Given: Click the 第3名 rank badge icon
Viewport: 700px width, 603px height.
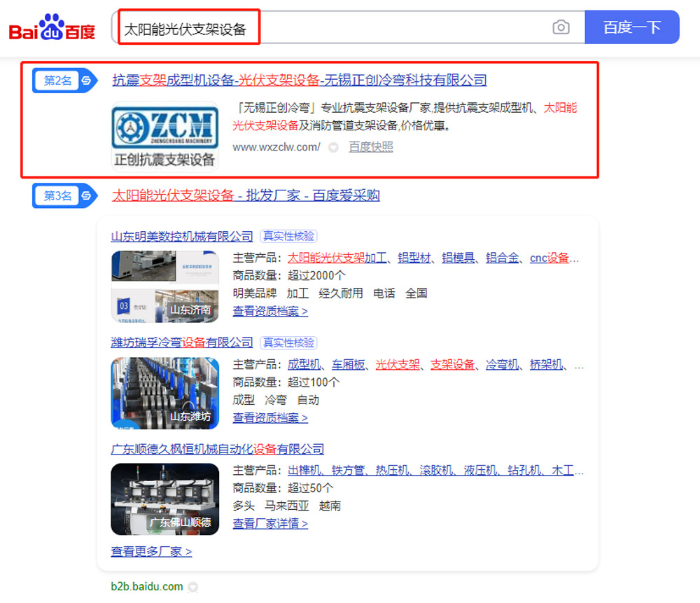Looking at the screenshot, I should [x=65, y=196].
